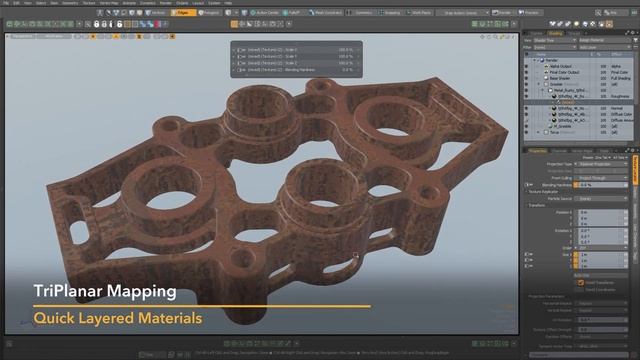Toggle the Use World Transform checkbox
The width and height of the screenshot is (640, 360).
[581, 282]
